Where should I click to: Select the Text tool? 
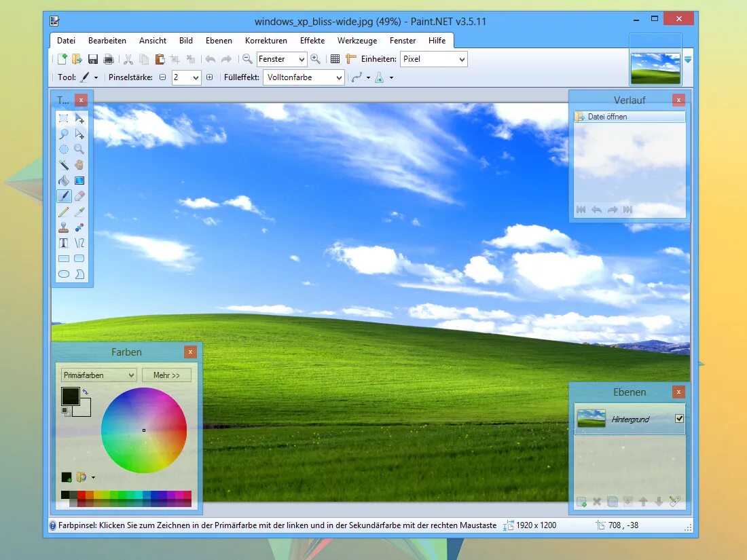63,243
